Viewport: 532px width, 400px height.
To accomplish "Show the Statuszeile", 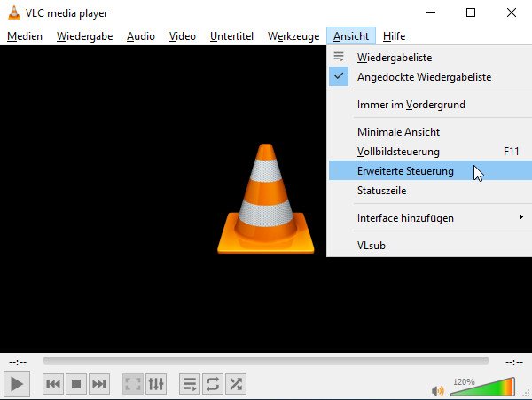I will (x=430, y=191).
